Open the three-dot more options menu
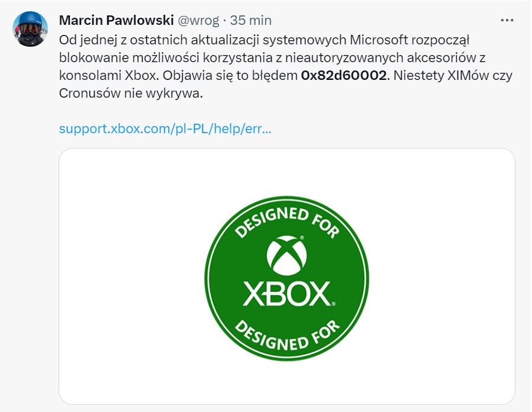Screen dimensions: 532x412 (x=507, y=20)
